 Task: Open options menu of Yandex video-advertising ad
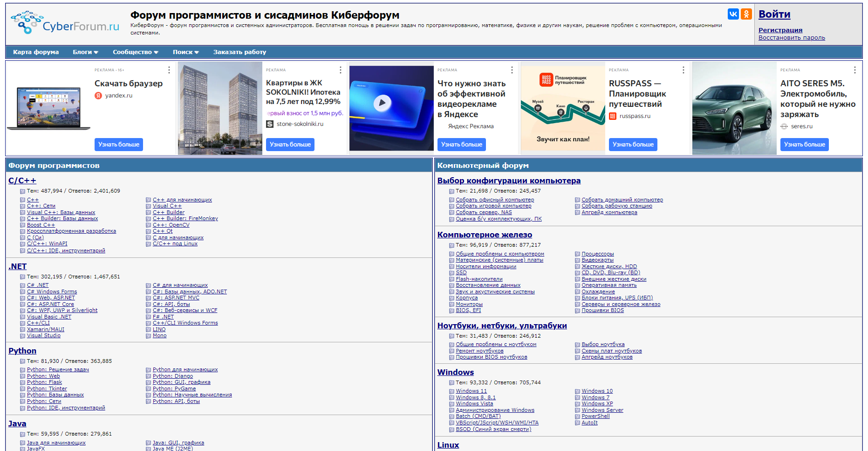click(x=512, y=70)
